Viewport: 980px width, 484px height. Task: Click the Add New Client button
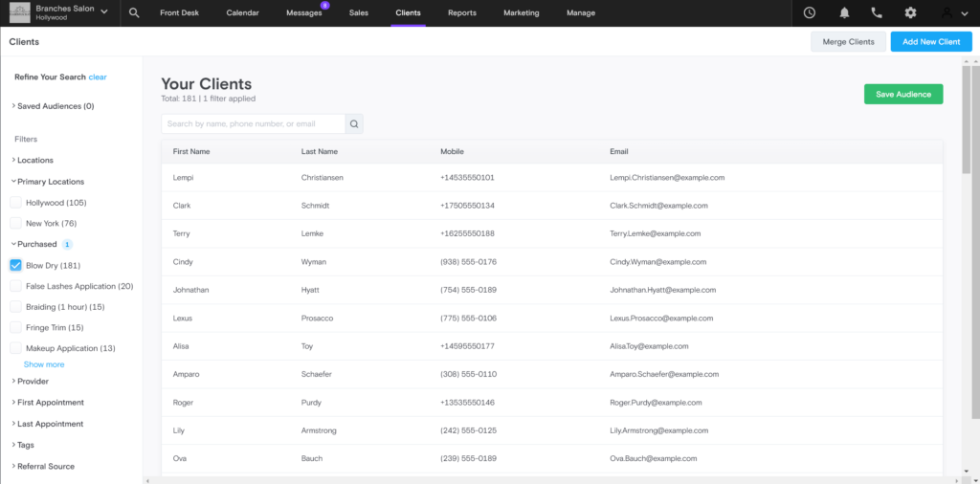click(930, 42)
